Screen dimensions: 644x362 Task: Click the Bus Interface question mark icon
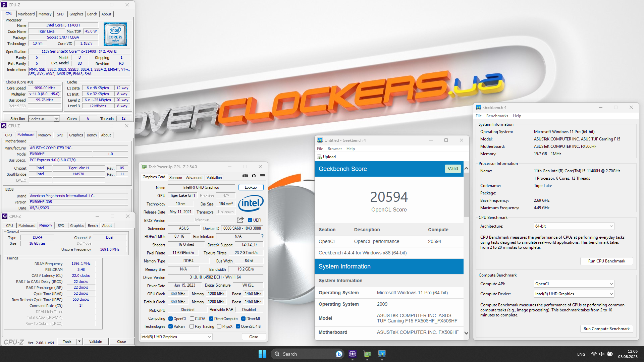[262, 236]
